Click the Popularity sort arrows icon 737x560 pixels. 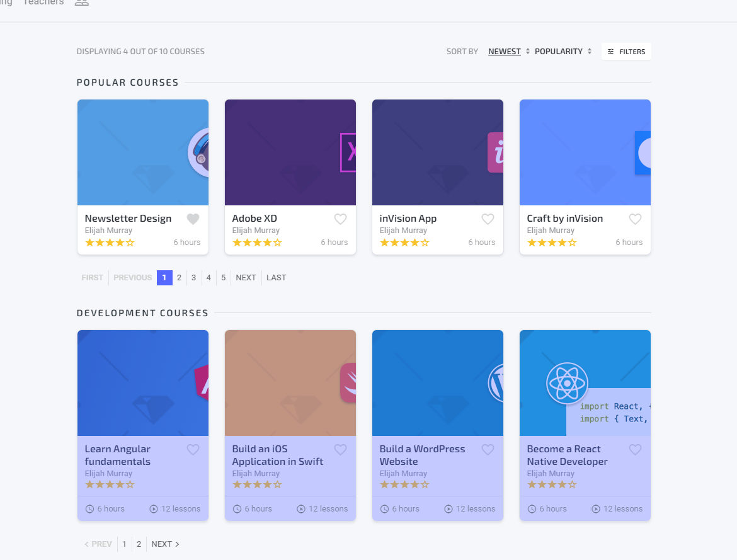coord(590,51)
